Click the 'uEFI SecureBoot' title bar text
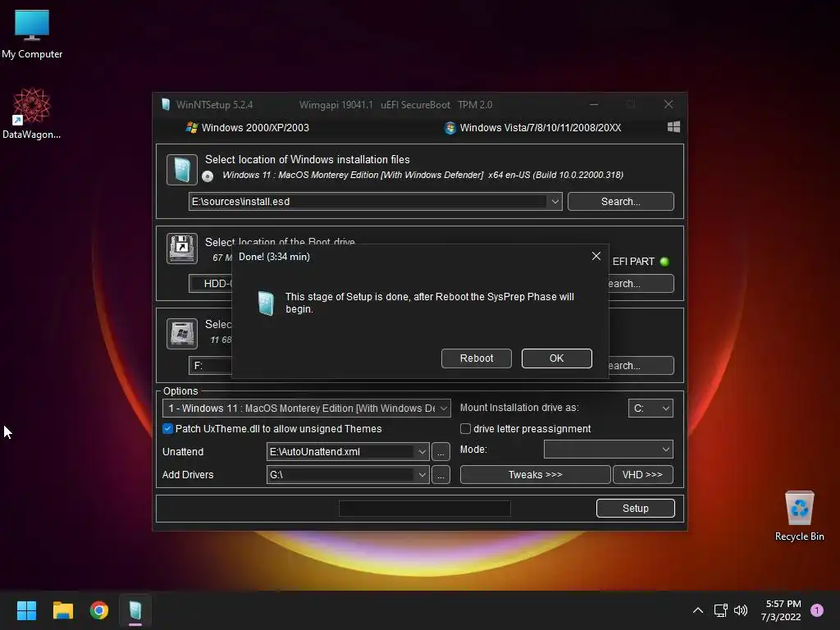 pos(415,105)
